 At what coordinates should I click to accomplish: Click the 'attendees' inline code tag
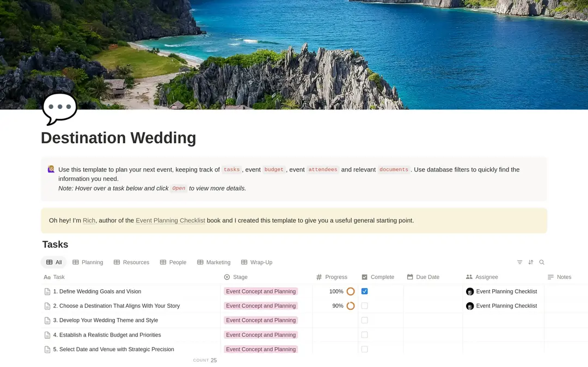click(322, 169)
